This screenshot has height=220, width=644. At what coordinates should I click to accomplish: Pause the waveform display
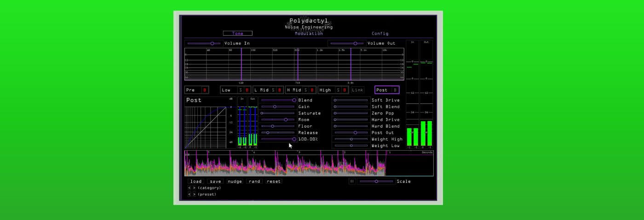coord(352,181)
